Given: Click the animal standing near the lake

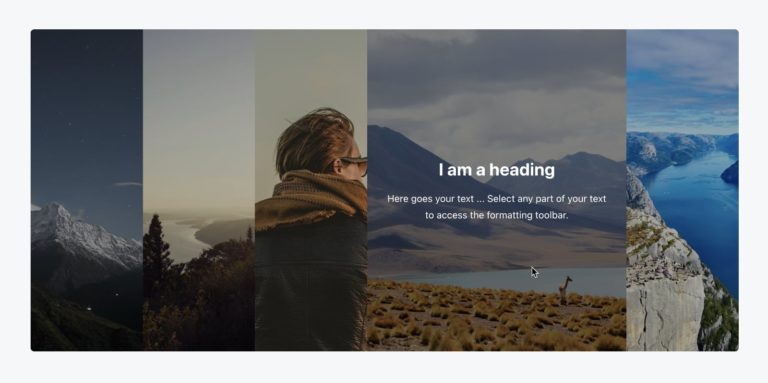Looking at the screenshot, I should tap(566, 290).
